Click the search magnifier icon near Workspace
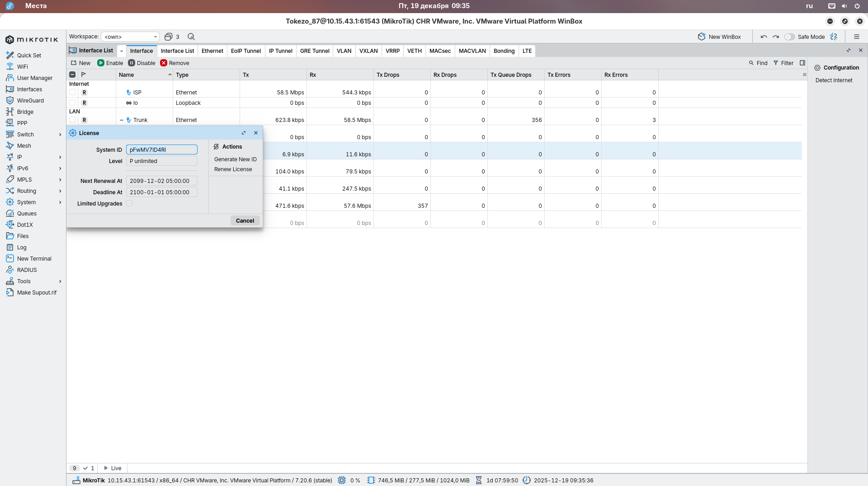The height and width of the screenshot is (486, 868). (x=191, y=37)
